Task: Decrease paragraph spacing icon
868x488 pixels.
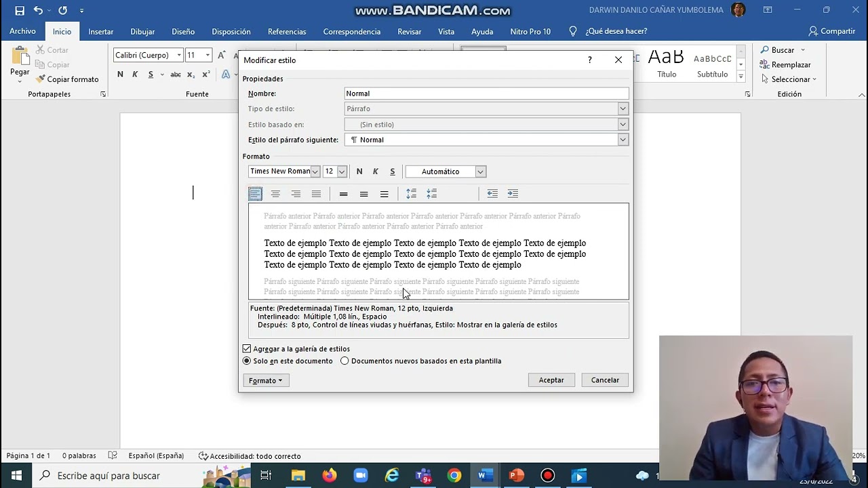Action: click(432, 194)
